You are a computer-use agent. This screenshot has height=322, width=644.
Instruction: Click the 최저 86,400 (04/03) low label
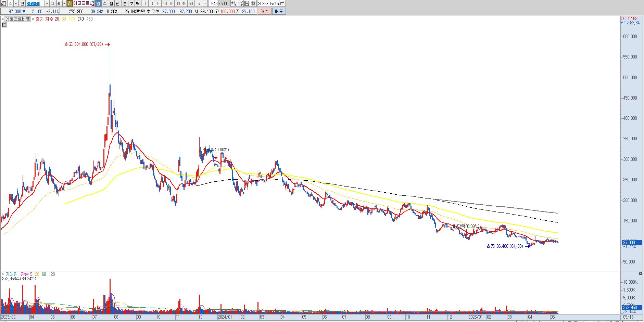pos(505,246)
